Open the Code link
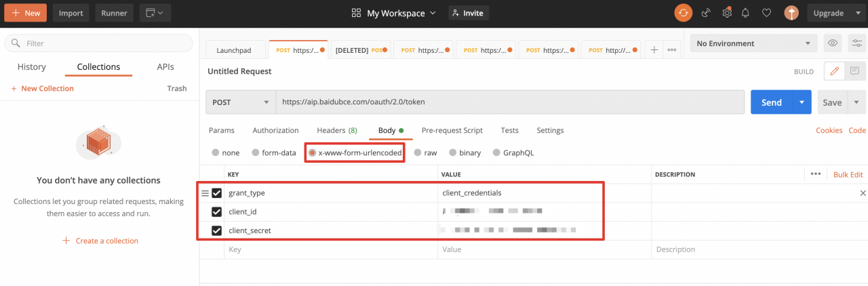The height and width of the screenshot is (286, 868). [857, 130]
